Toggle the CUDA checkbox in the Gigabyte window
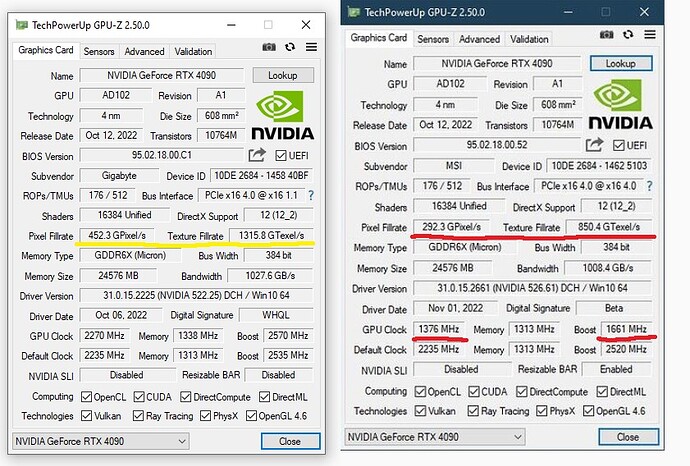The width and height of the screenshot is (690, 466). pyautogui.click(x=139, y=397)
